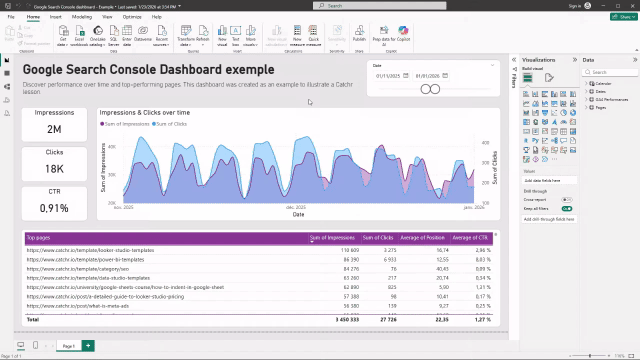640x360 pixels.
Task: Toggle the Keep all filters switch
Action: click(x=567, y=209)
